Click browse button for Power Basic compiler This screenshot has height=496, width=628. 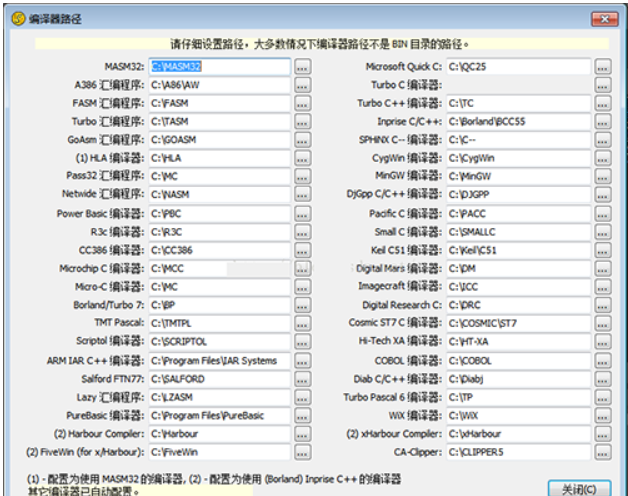point(302,214)
